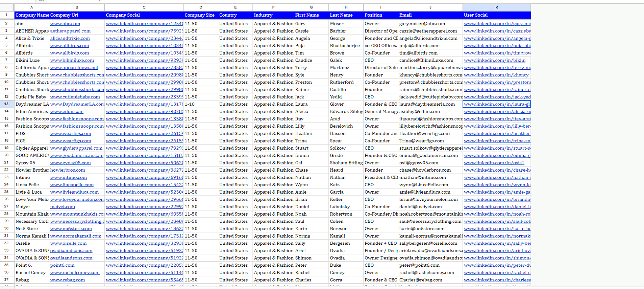Click the Company Social header cell
This screenshot has width=644, height=289.
coord(144,15)
